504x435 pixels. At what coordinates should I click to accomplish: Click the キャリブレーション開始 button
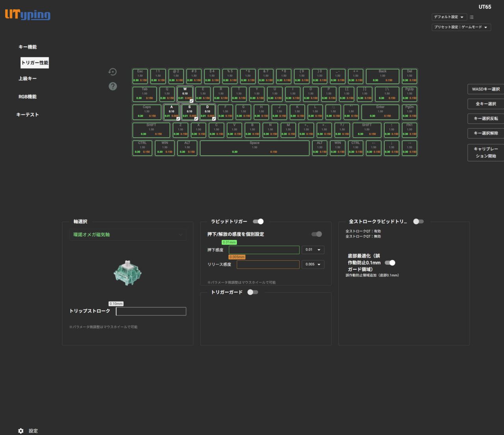point(486,153)
